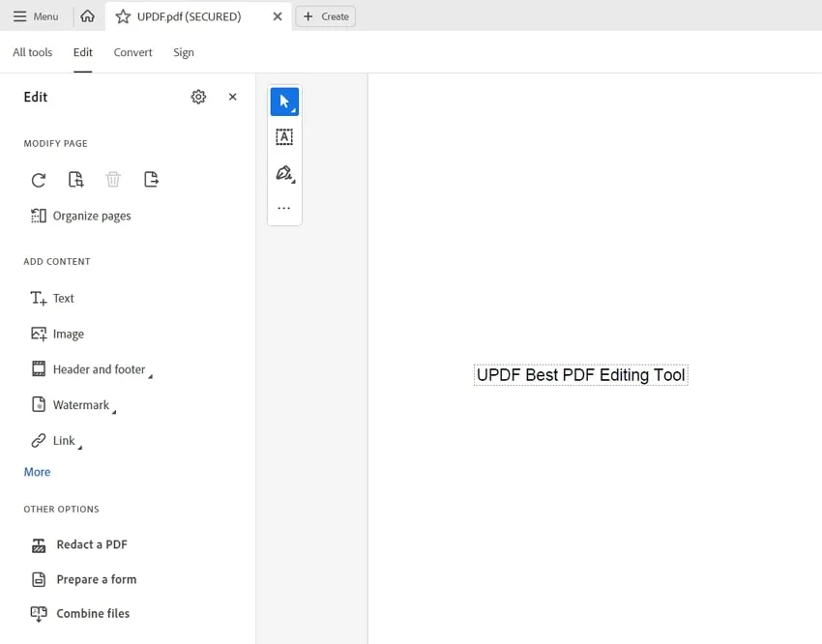Select the Edit tab

(x=83, y=52)
